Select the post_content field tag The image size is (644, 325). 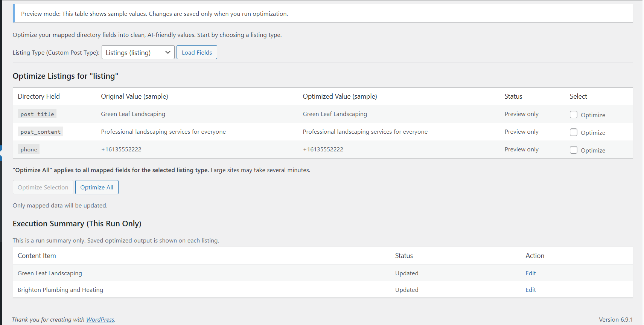click(40, 131)
